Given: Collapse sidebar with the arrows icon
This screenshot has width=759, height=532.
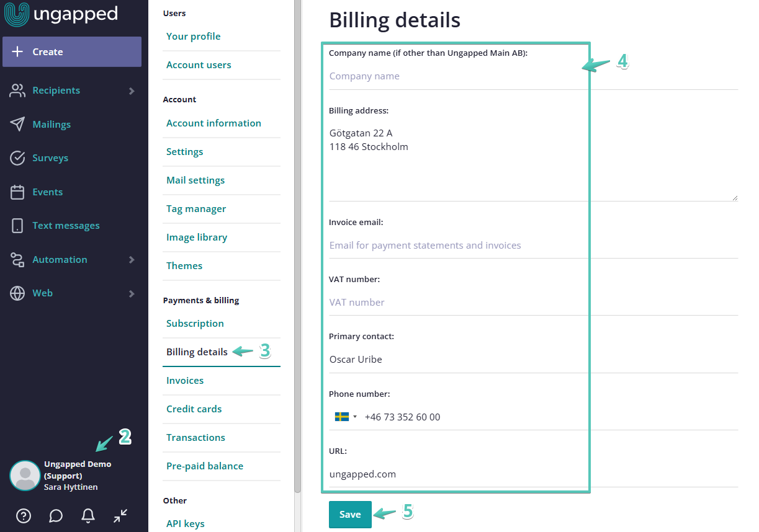Looking at the screenshot, I should [121, 515].
